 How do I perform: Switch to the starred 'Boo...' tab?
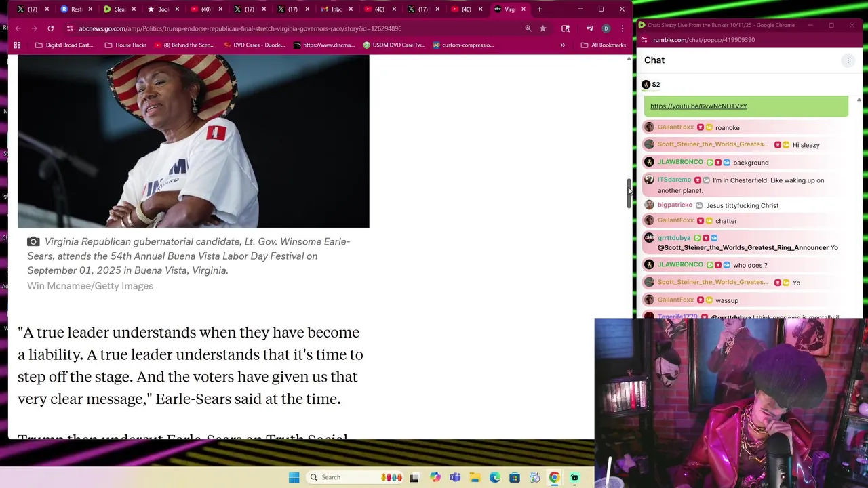[x=158, y=9]
